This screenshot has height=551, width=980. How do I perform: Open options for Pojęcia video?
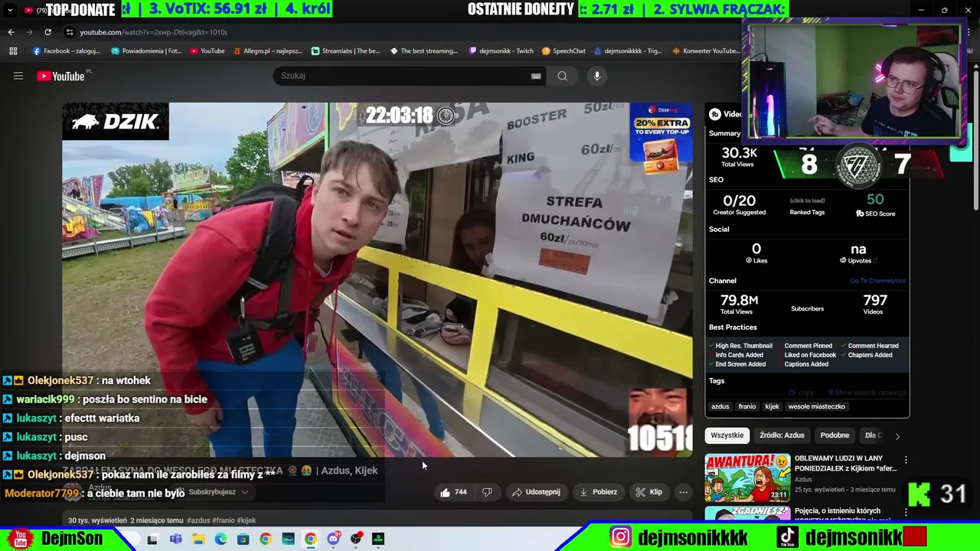906,512
